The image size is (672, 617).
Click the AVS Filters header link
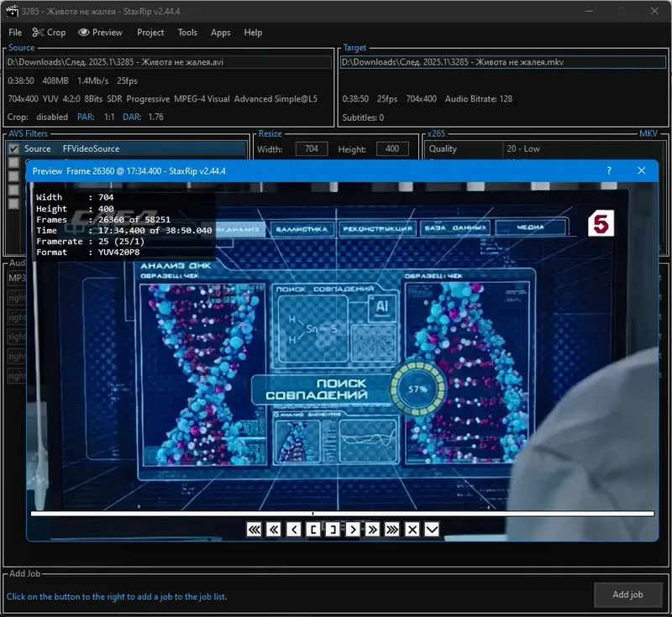tap(29, 133)
